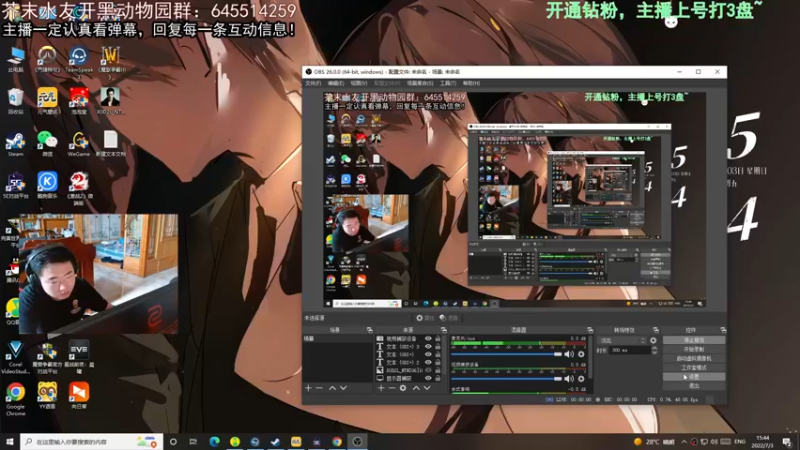Toggle visibility of the image source row
The height and width of the screenshot is (450, 800).
tap(428, 370)
